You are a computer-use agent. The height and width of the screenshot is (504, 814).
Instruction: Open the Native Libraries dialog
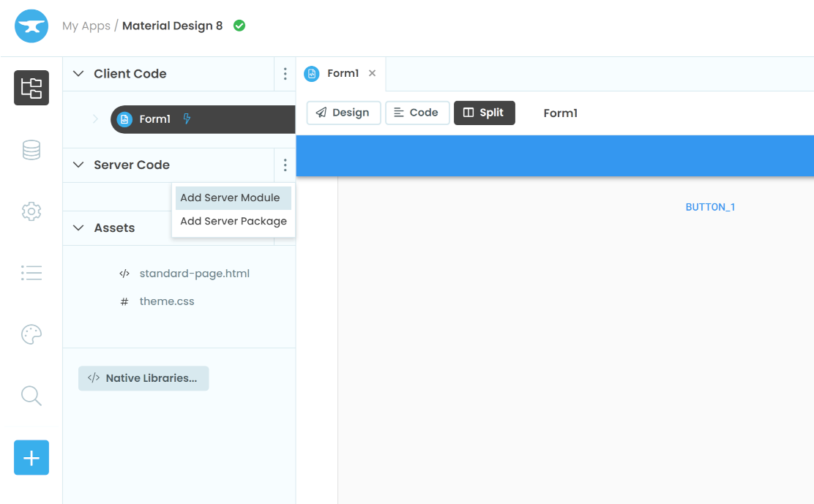point(143,378)
